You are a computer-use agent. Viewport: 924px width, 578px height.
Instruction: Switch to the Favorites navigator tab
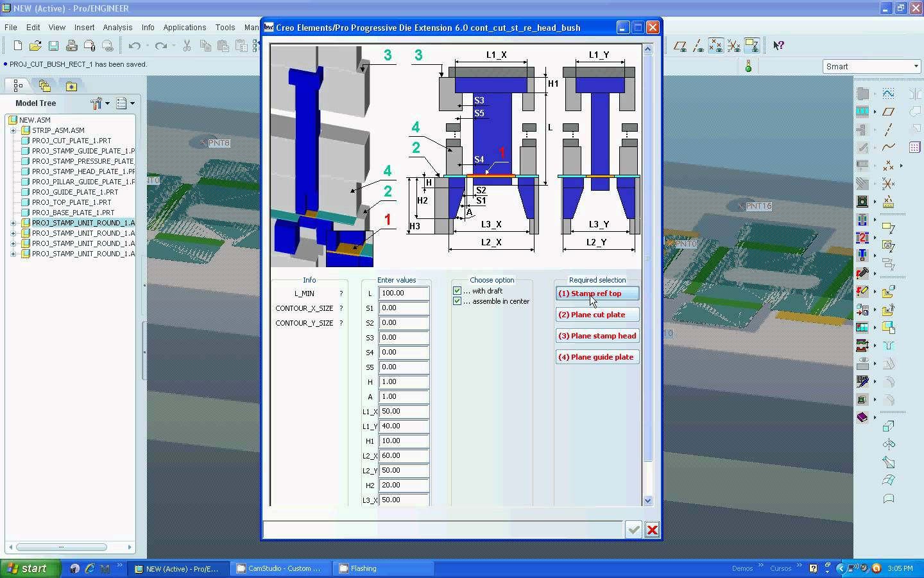(x=71, y=85)
